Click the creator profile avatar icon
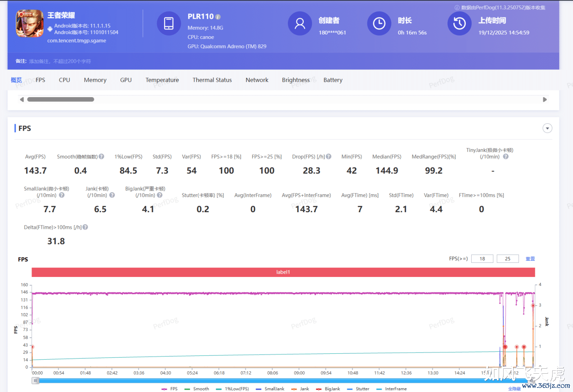 tap(300, 24)
